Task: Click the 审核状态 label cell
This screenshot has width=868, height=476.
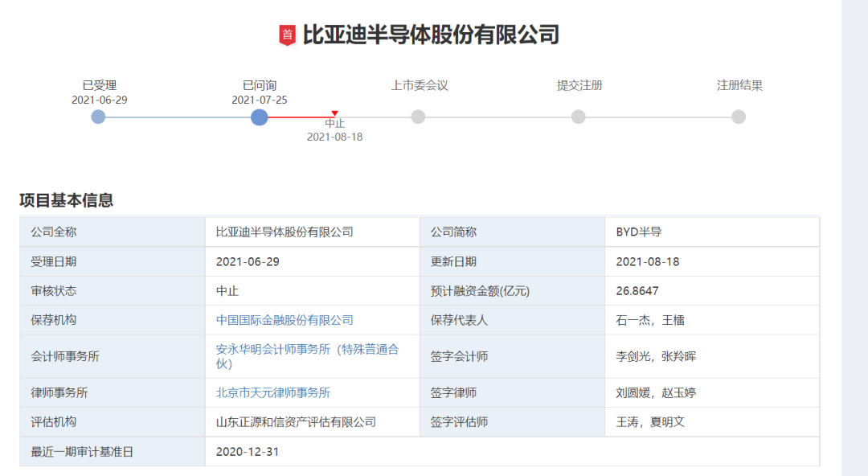Action: (113, 291)
